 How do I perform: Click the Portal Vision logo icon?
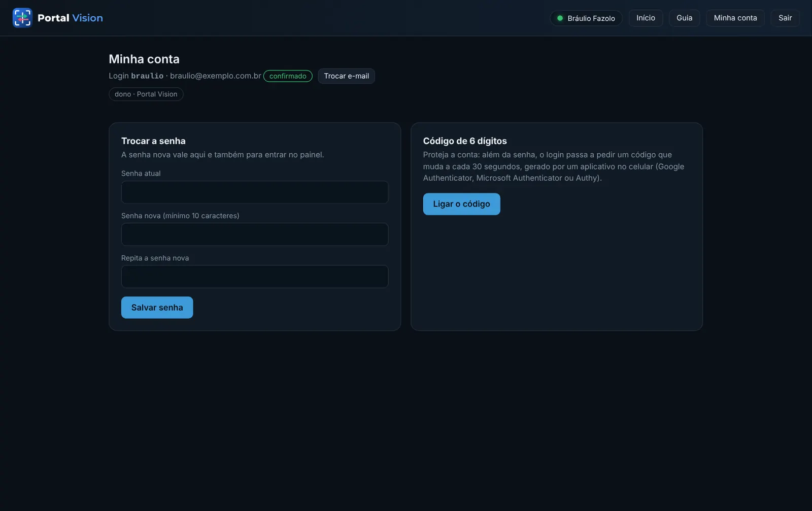[22, 18]
